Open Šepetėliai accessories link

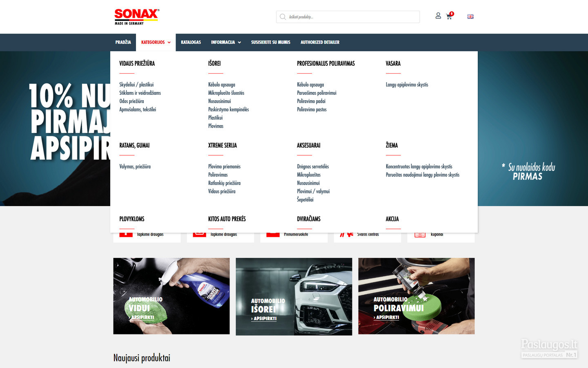[x=305, y=200]
